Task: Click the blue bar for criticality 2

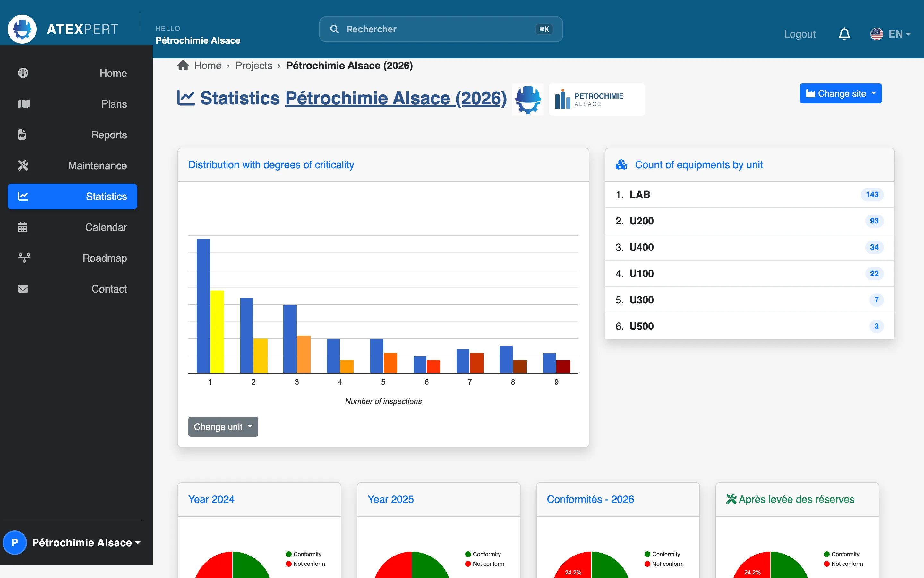Action: (x=246, y=336)
